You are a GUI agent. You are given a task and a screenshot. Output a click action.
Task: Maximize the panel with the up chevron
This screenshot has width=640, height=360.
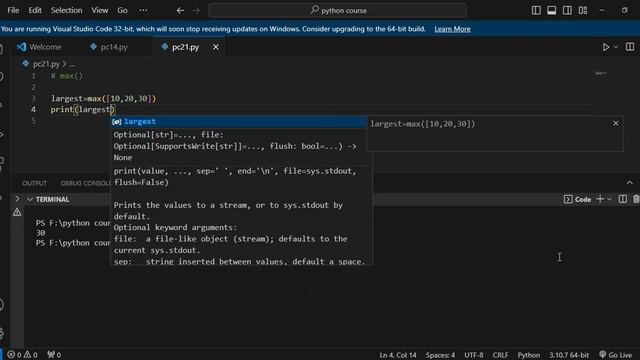[629, 183]
